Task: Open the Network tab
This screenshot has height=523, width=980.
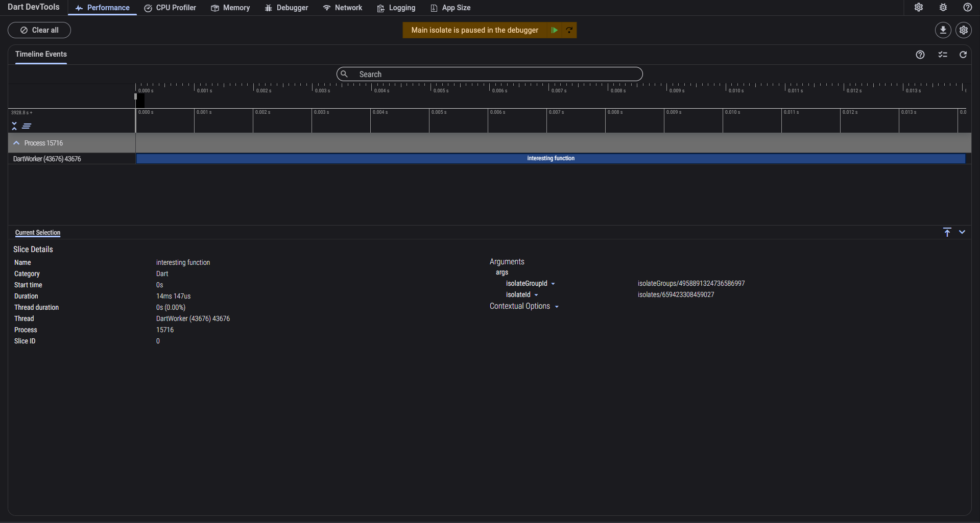Action: click(342, 8)
